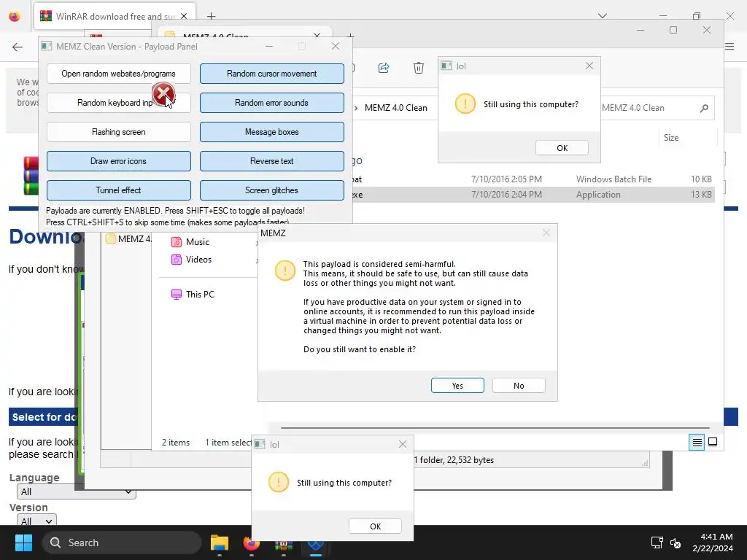Close the MEMZ Payload Panel window
The width and height of the screenshot is (747, 560).
(x=336, y=46)
